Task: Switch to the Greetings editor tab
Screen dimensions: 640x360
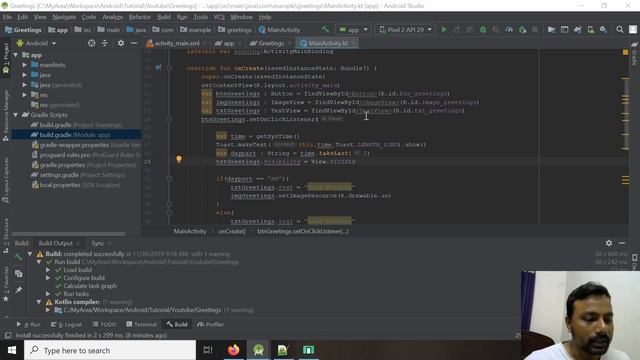Action: [270, 43]
